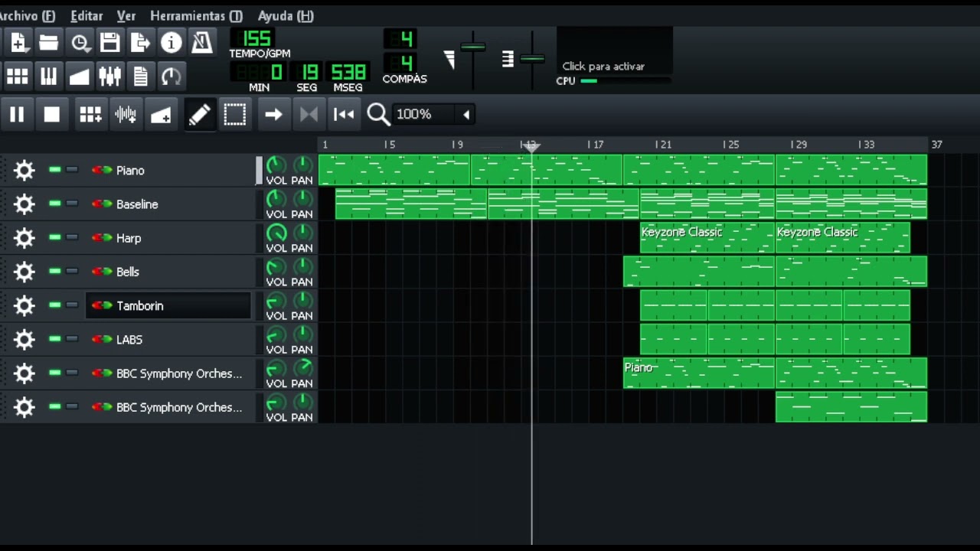The width and height of the screenshot is (980, 551).
Task: Create a new project with the new-file icon
Action: [18, 43]
